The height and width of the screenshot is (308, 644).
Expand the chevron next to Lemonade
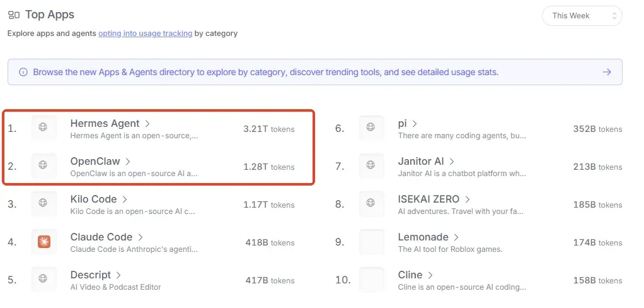point(456,237)
